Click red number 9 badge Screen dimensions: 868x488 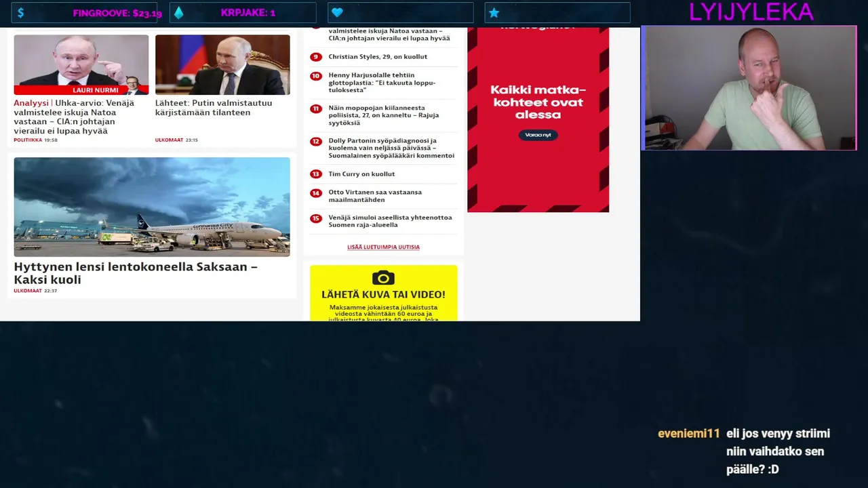(x=315, y=57)
